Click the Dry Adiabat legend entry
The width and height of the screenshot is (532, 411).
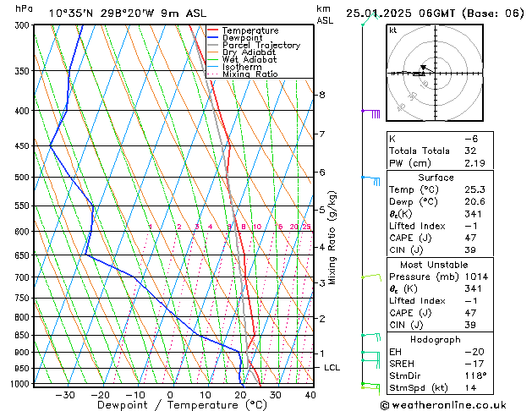coord(242,52)
